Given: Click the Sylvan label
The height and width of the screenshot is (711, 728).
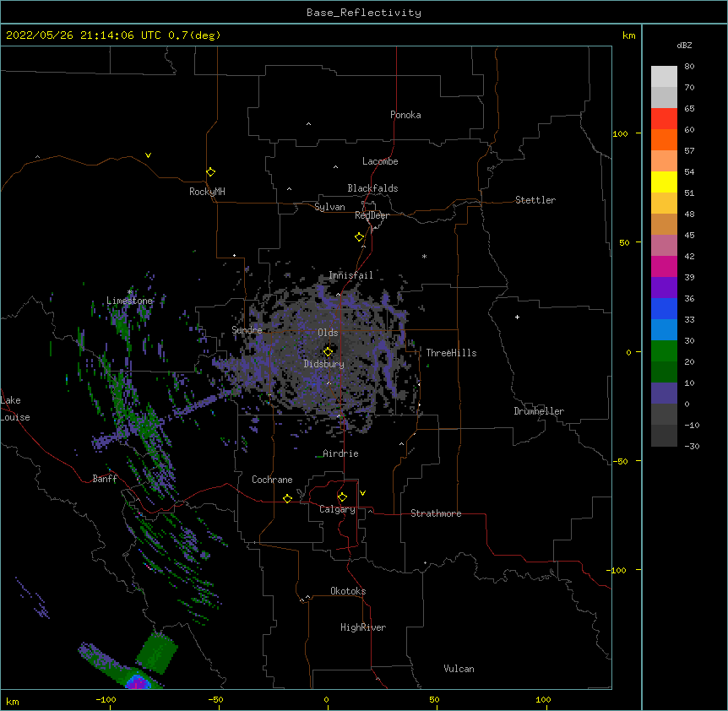Looking at the screenshot, I should pos(329,207).
